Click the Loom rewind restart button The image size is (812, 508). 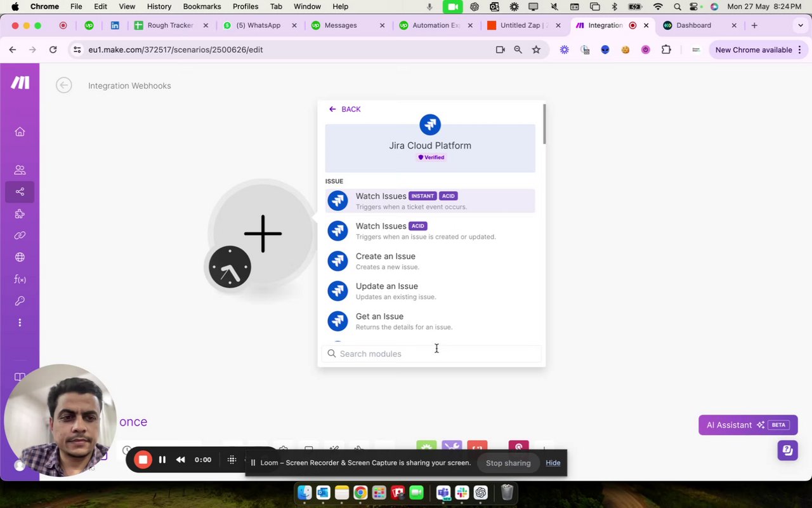181,460
